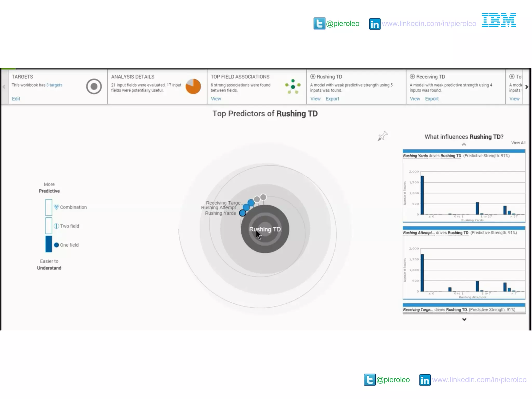This screenshot has width=532, height=399.
Task: Click the Twitter icon at top
Action: tap(319, 24)
